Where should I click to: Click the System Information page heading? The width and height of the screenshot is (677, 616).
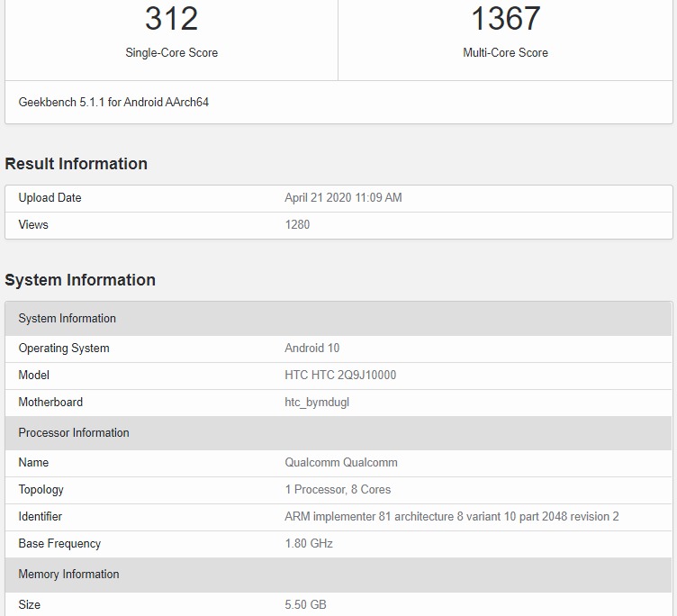[x=80, y=280]
